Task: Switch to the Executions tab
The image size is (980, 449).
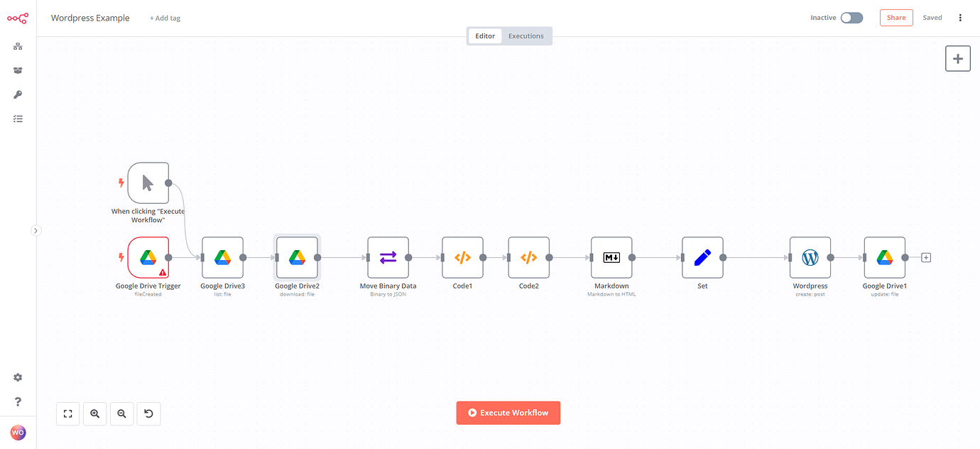Action: click(x=526, y=36)
